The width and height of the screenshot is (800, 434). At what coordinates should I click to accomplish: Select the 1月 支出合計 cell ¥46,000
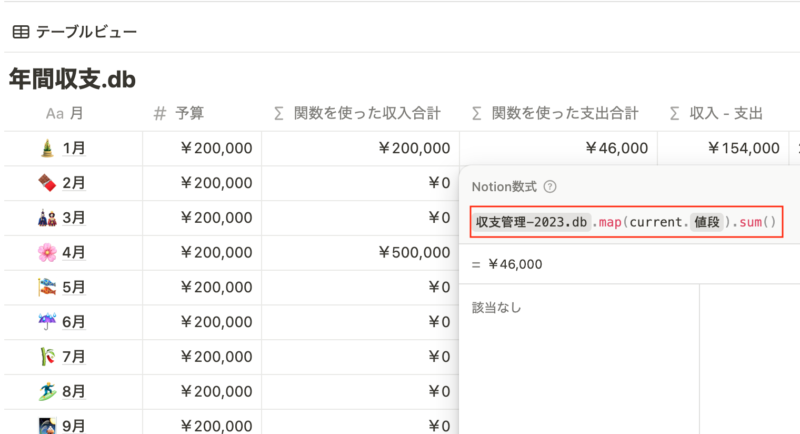tap(559, 148)
